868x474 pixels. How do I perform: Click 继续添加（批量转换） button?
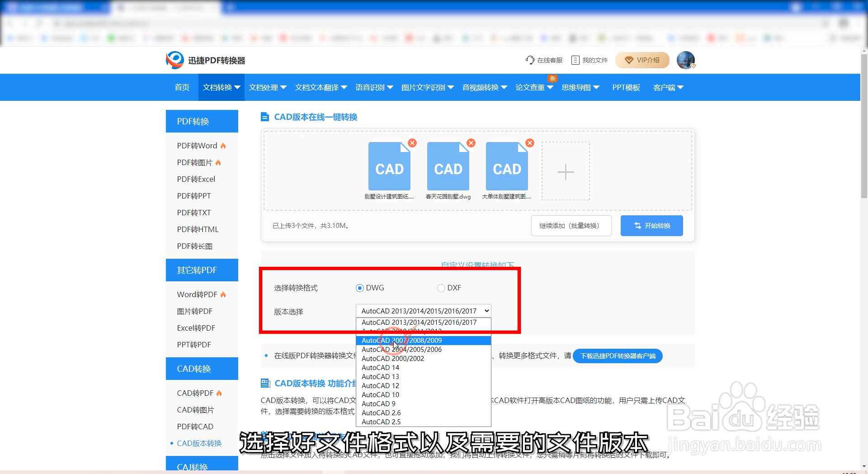coord(571,226)
